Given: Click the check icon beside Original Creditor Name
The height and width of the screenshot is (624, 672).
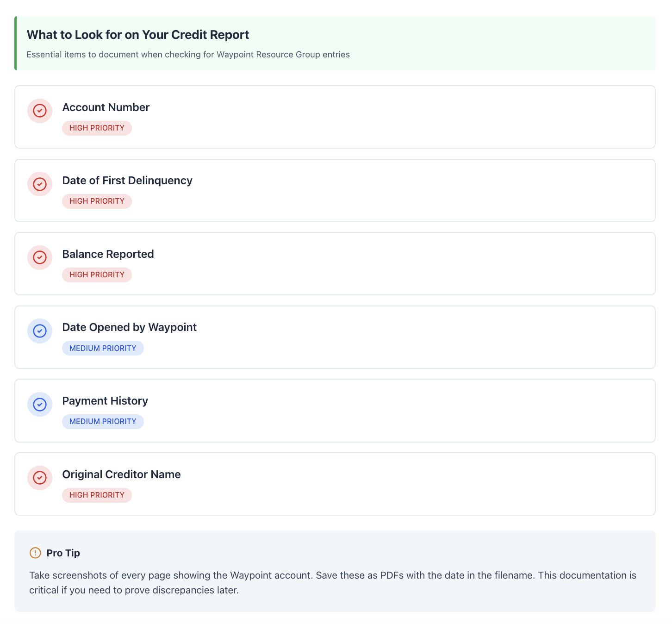Looking at the screenshot, I should [x=40, y=478].
